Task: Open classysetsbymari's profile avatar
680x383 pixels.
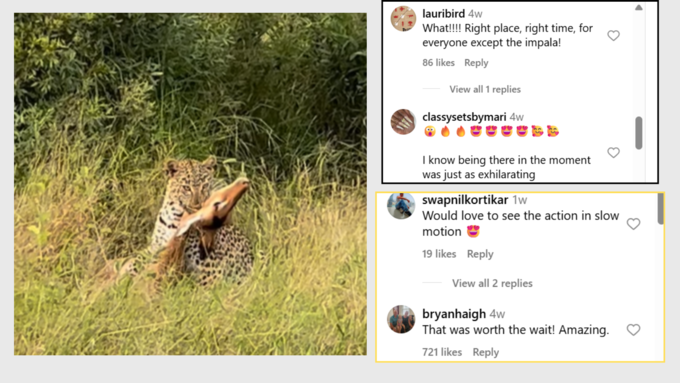Action: click(403, 122)
